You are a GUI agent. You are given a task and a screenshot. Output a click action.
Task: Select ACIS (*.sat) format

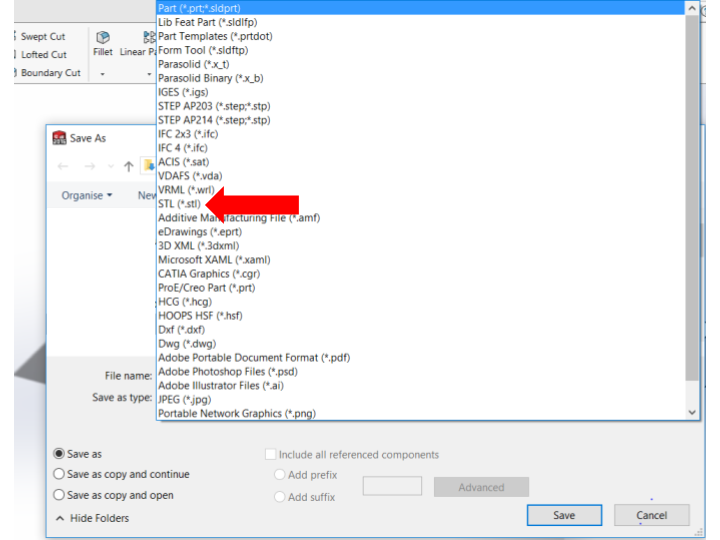coord(421,162)
